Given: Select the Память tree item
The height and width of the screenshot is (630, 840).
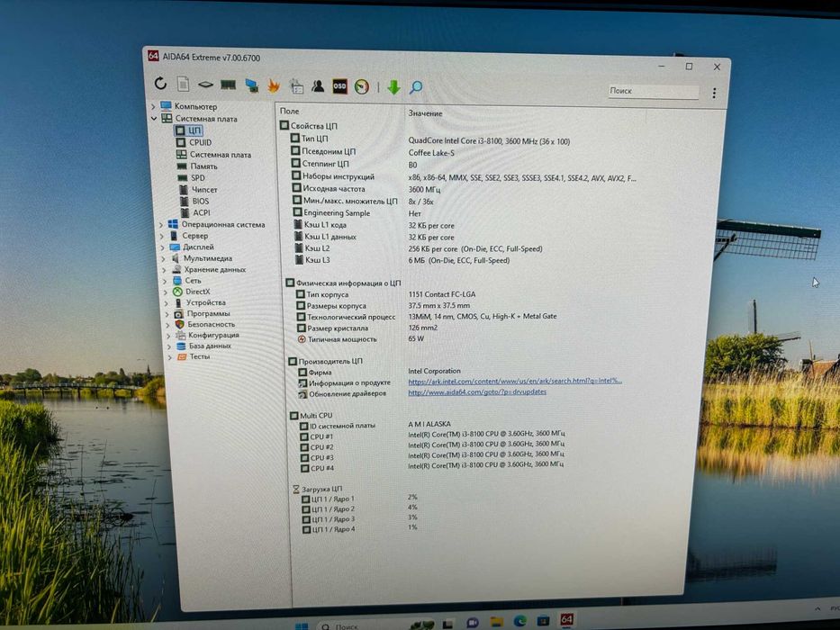Looking at the screenshot, I should (197, 166).
